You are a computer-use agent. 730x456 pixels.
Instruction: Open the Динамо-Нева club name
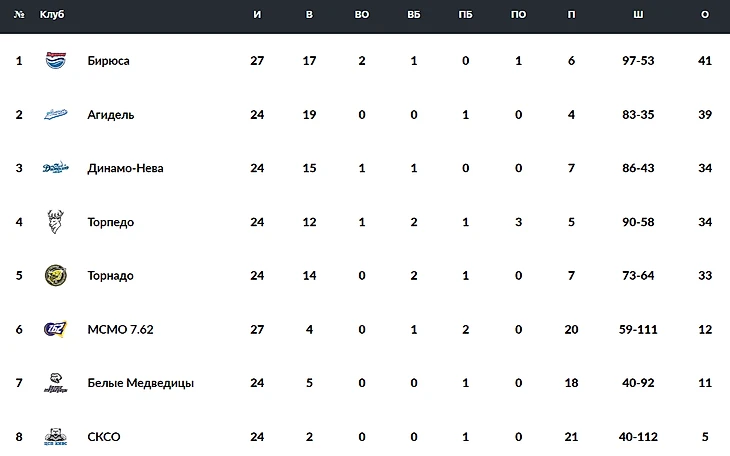tap(126, 168)
